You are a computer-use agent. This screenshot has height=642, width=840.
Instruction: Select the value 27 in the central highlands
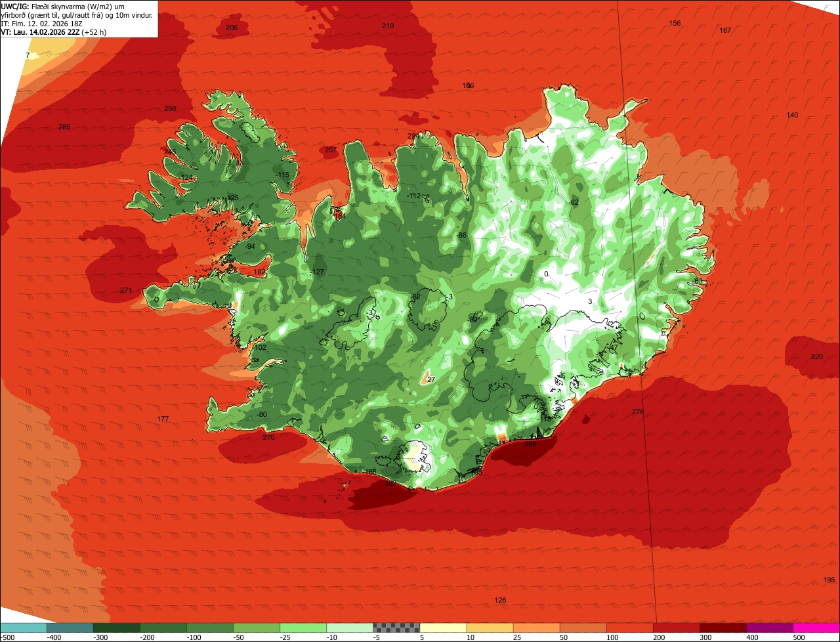coord(431,379)
